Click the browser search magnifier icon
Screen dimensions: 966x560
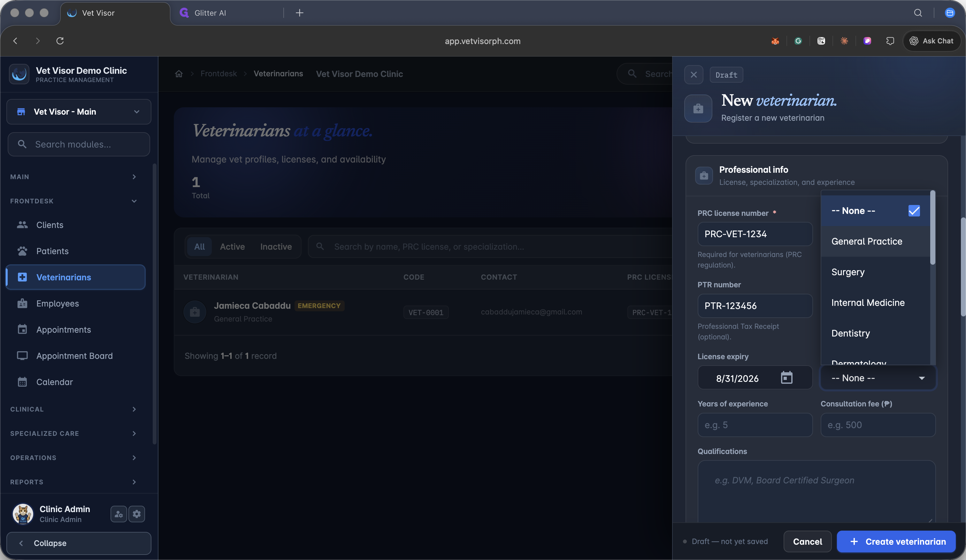click(918, 13)
